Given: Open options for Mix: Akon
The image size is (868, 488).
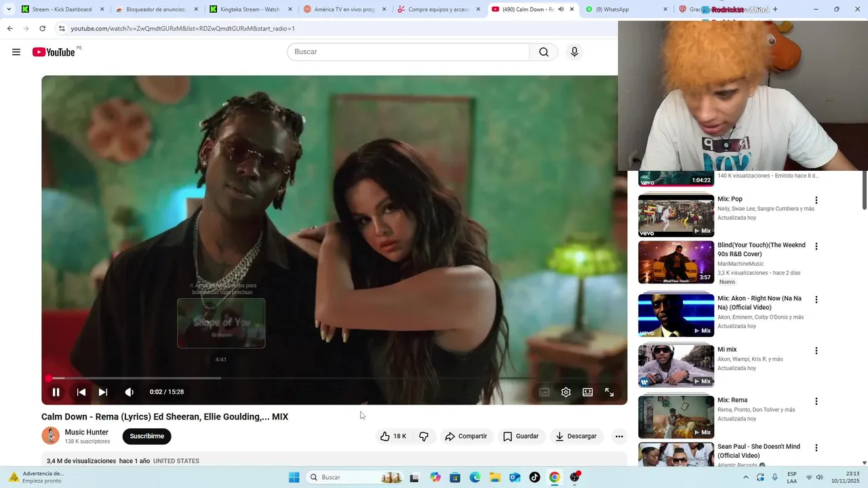Looking at the screenshot, I should [x=816, y=300].
